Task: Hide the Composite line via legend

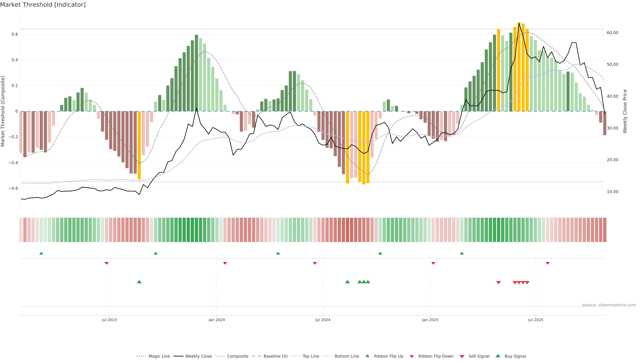Action: (x=237, y=356)
